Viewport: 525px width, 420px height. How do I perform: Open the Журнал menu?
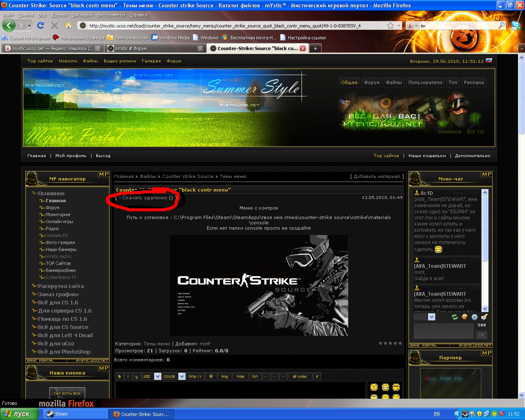[x=59, y=15]
